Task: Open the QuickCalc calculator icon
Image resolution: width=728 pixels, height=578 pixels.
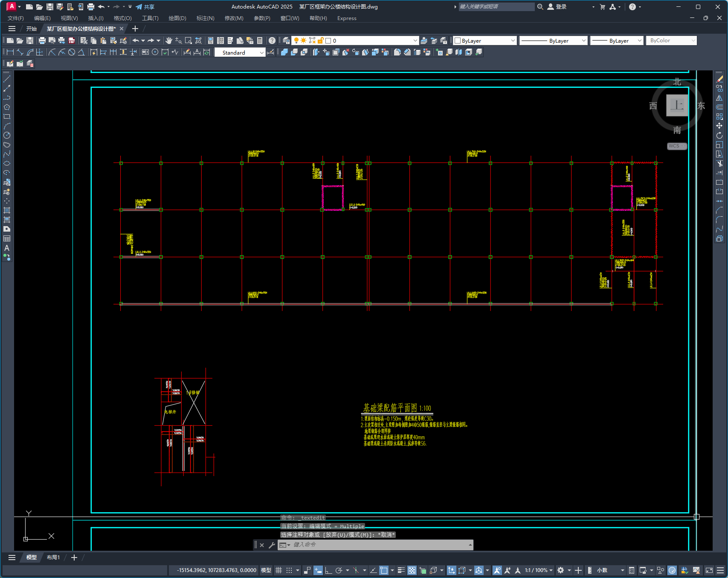Action: point(260,41)
